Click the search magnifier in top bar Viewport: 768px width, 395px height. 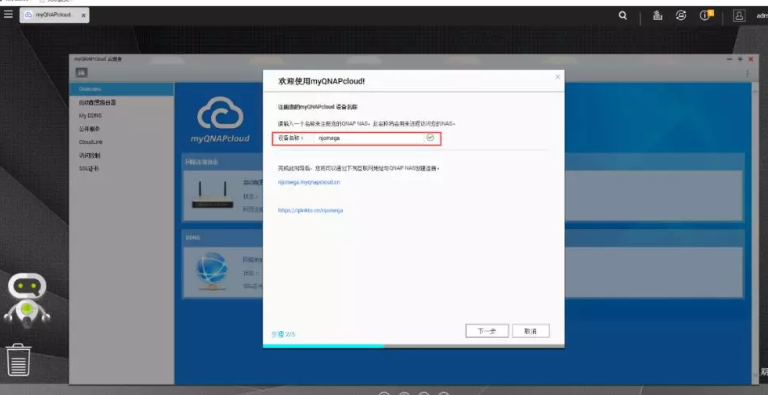pos(623,16)
